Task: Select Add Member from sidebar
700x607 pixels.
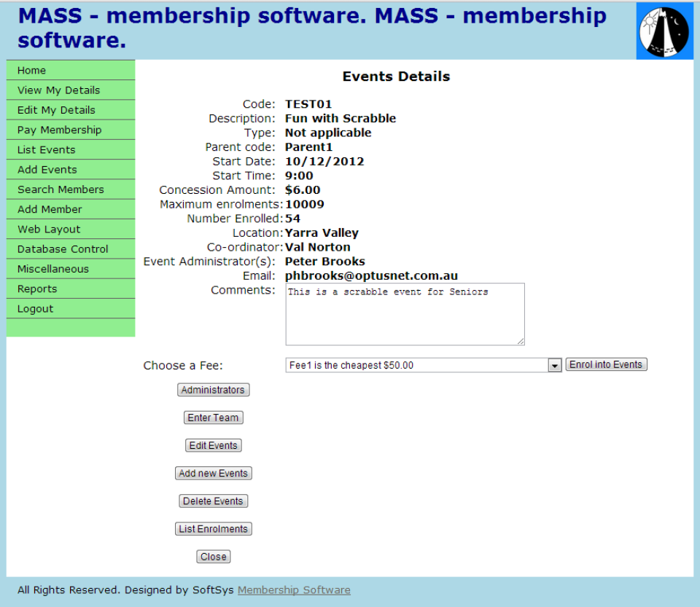Action: point(49,209)
